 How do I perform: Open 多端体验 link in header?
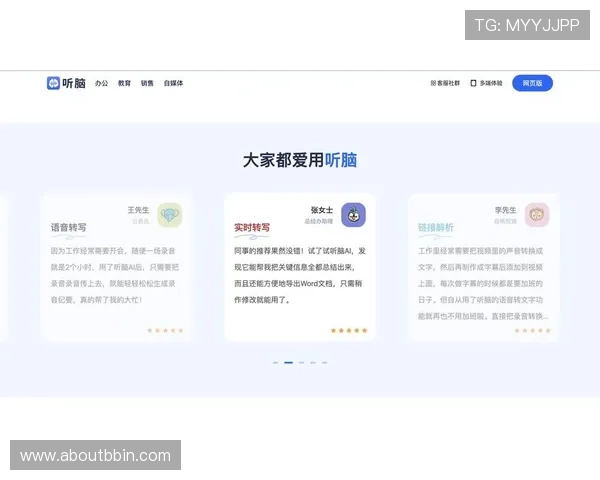click(x=486, y=83)
